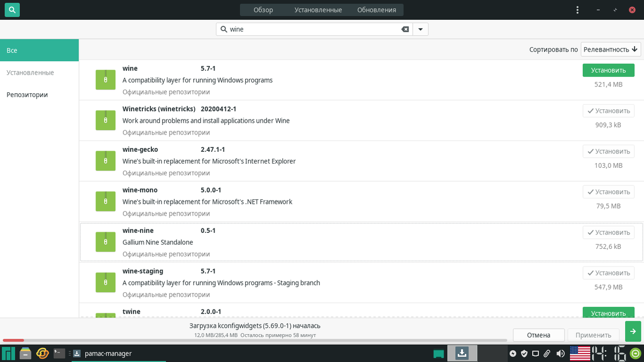Click inside the wine search field
Screen dimensions: 644x362
pos(314,29)
